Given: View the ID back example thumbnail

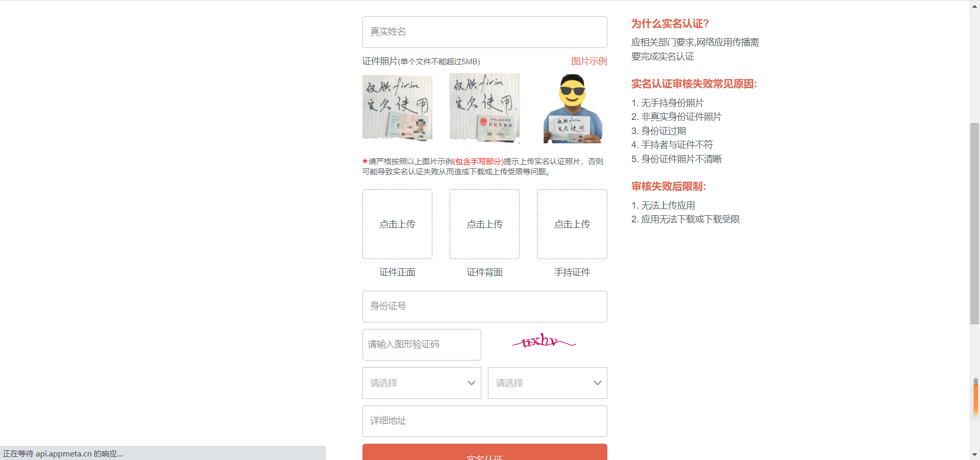Looking at the screenshot, I should click(x=484, y=108).
